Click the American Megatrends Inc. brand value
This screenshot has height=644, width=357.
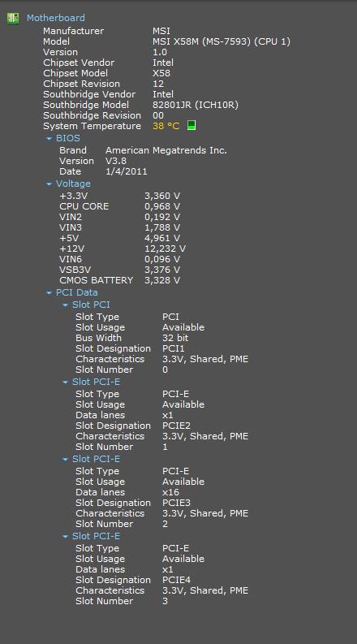pos(166,150)
